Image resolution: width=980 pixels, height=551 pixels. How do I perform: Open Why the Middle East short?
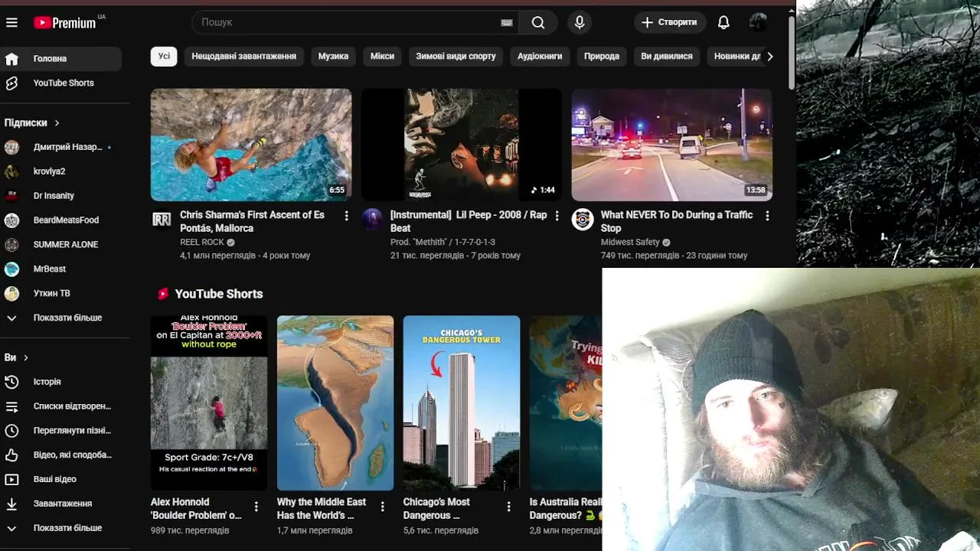coord(335,403)
